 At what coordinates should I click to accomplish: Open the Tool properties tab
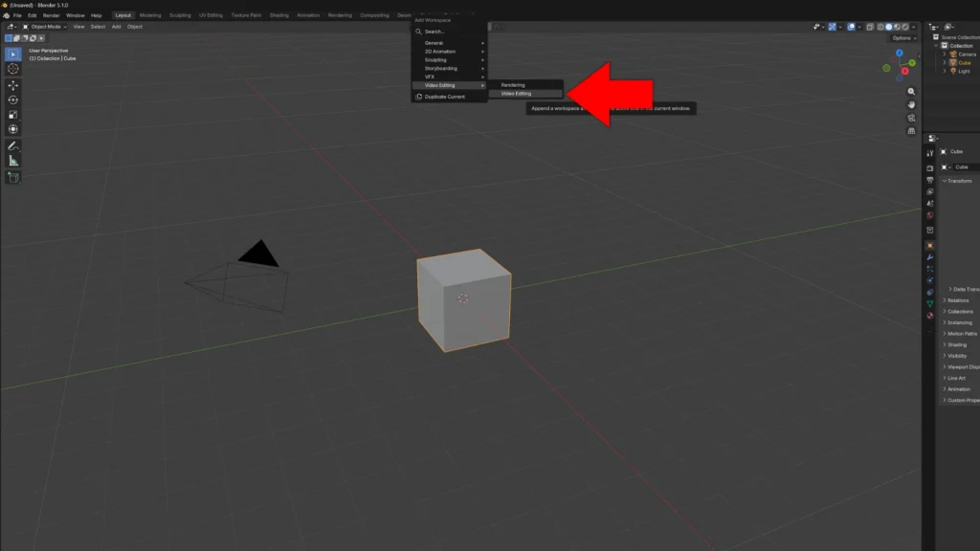pos(930,153)
